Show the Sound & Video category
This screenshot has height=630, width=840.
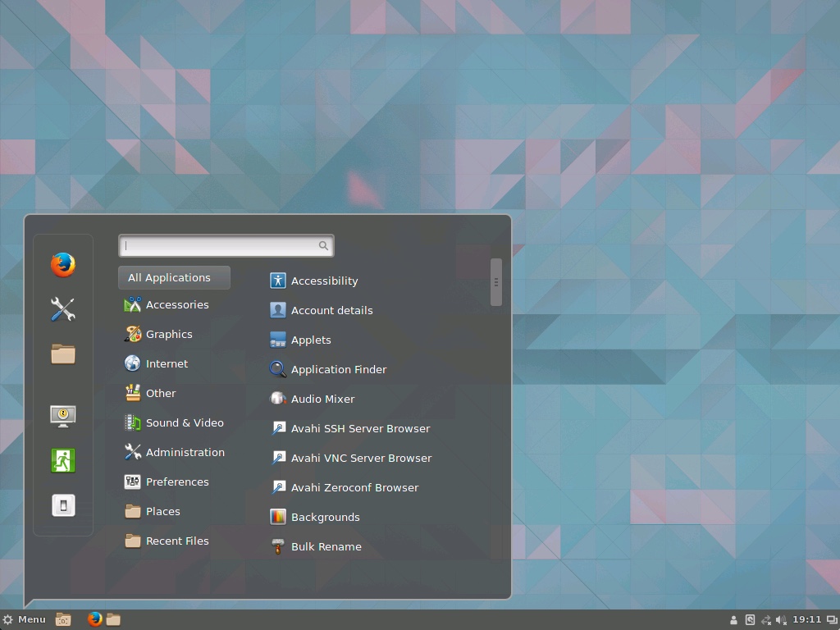point(184,422)
